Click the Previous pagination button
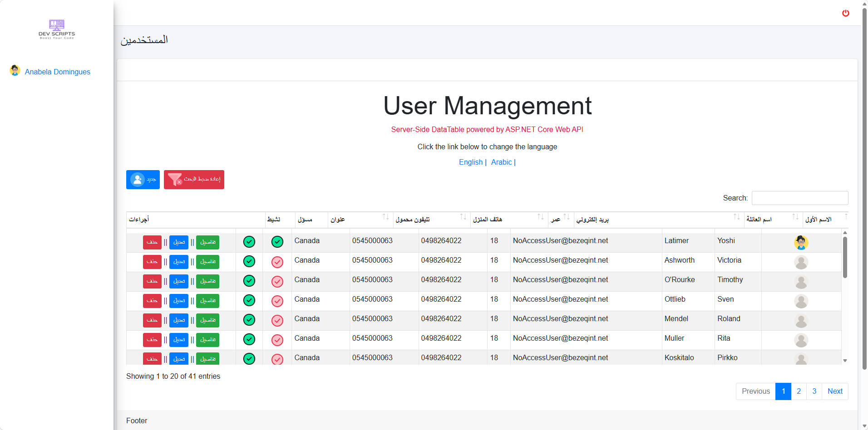 click(756, 391)
